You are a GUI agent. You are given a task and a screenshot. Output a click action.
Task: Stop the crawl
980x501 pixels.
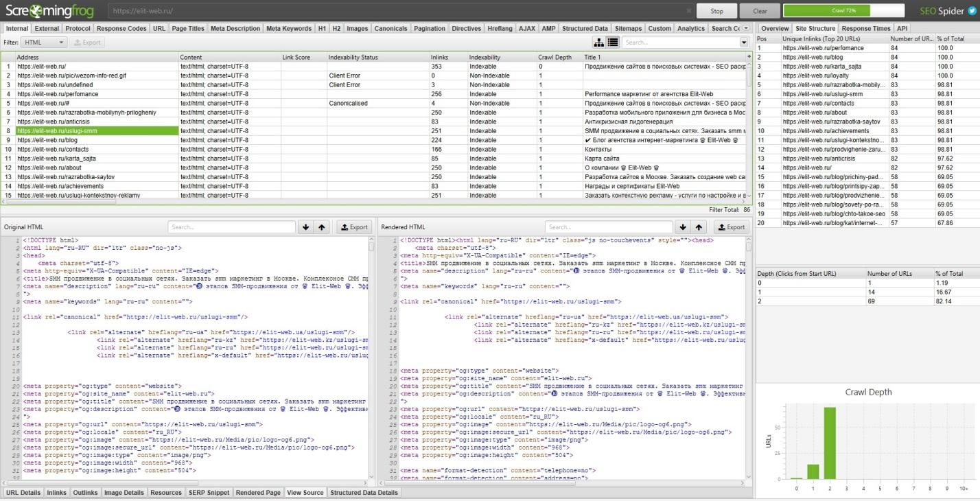point(717,11)
